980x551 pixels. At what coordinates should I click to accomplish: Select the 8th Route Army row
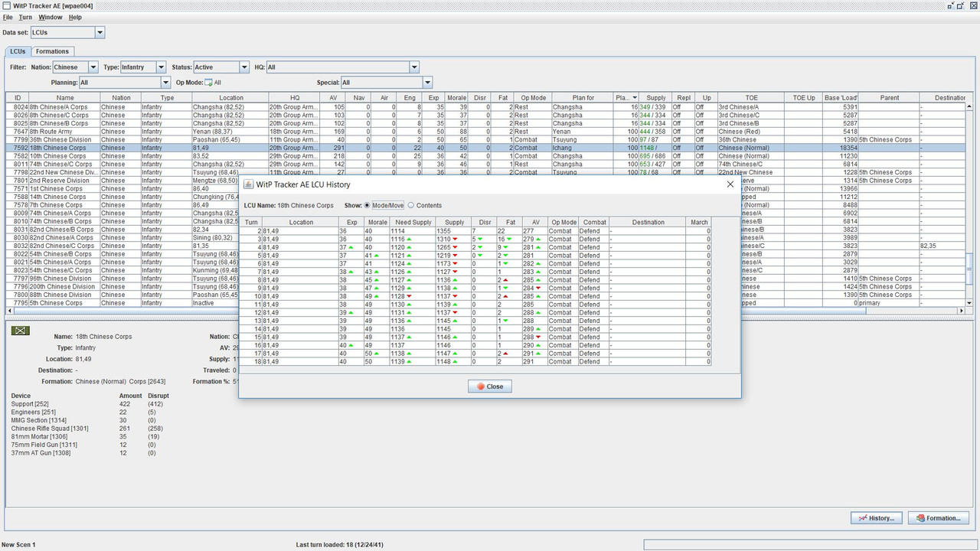486,132
